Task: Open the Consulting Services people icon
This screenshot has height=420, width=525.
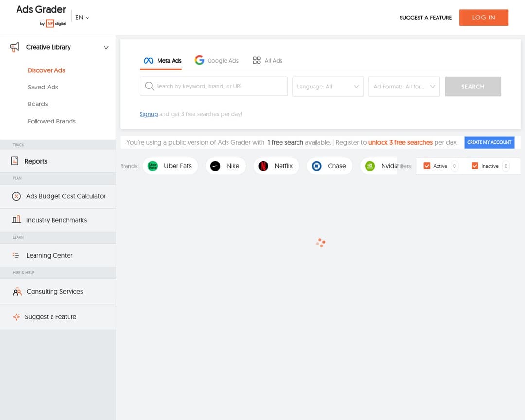Action: [17, 292]
